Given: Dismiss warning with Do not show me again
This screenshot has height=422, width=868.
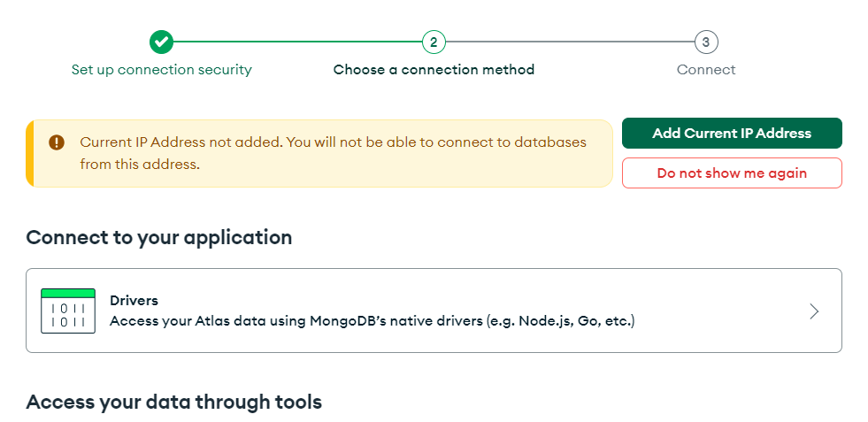Looking at the screenshot, I should [732, 173].
